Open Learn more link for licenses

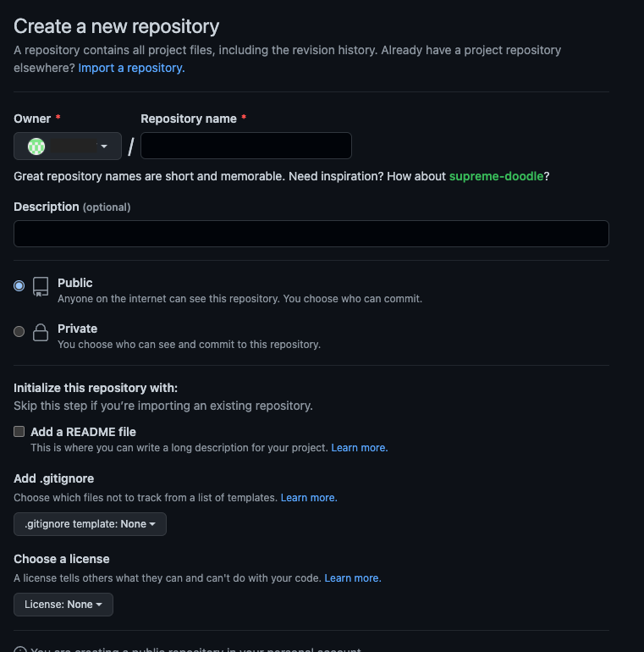[353, 578]
